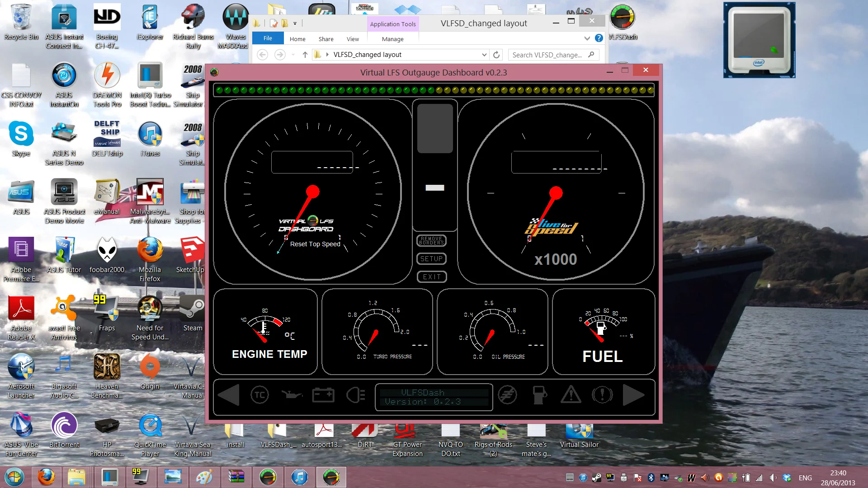This screenshot has width=868, height=488.
Task: Open the taskbar volume speaker icon
Action: coord(773,478)
